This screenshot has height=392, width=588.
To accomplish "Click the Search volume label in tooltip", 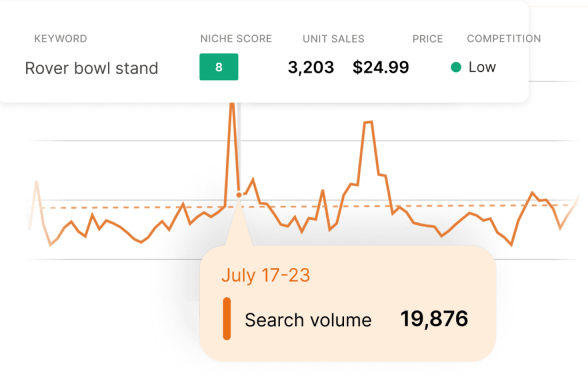I will click(x=308, y=320).
